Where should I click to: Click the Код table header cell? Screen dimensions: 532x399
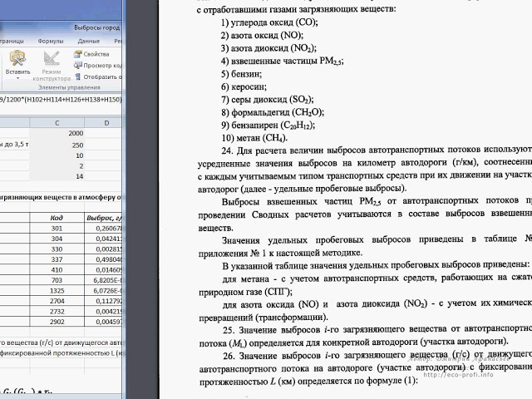[57, 218]
